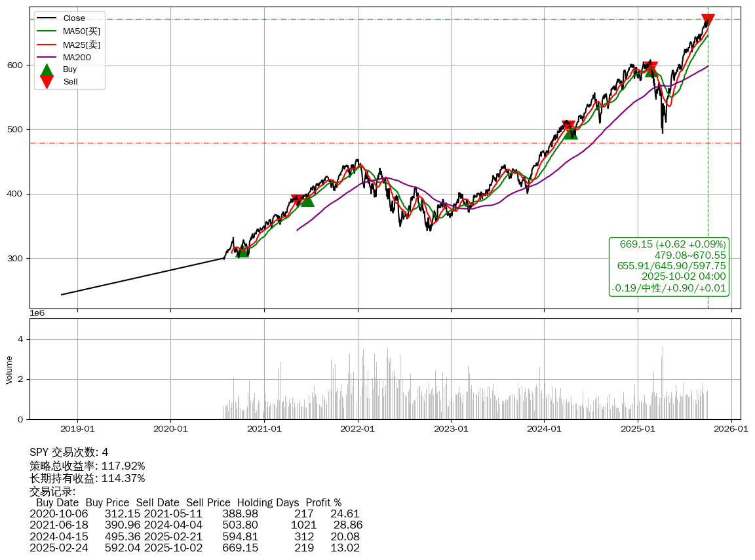Click the 2025-01 x-axis tick label
The width and height of the screenshot is (755, 560).
click(638, 429)
